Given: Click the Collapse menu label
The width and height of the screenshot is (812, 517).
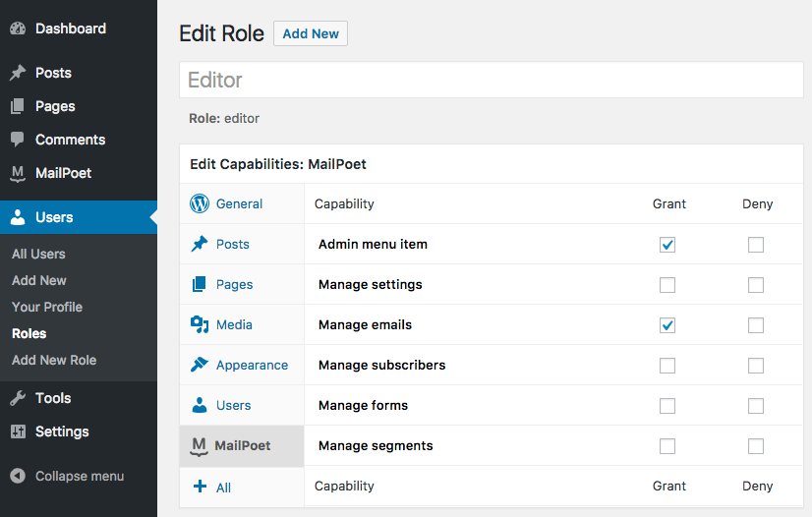Looking at the screenshot, I should pyautogui.click(x=80, y=476).
